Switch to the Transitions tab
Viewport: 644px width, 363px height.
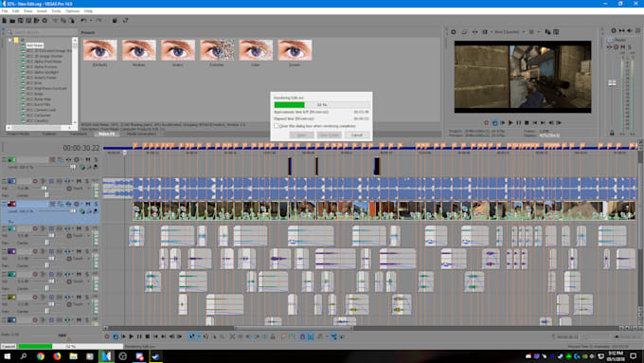[x=78, y=134]
